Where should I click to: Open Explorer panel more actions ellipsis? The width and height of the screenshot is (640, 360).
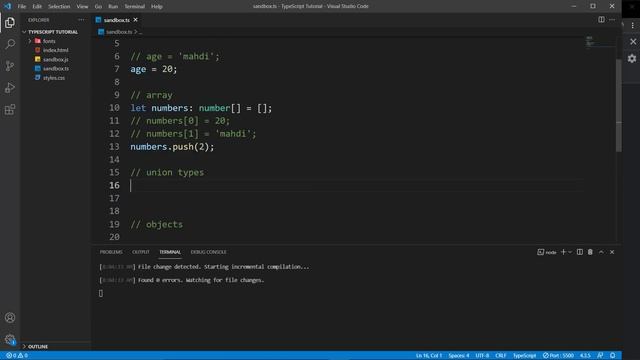[x=81, y=20]
